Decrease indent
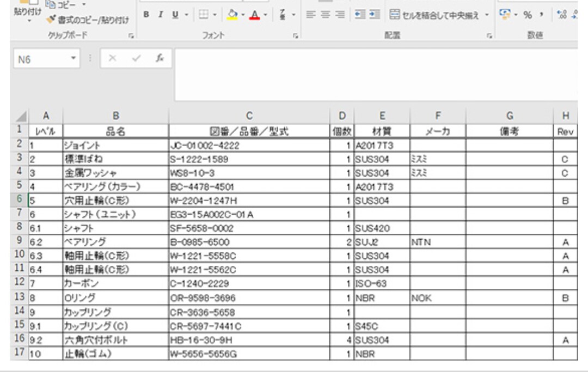 360,15
